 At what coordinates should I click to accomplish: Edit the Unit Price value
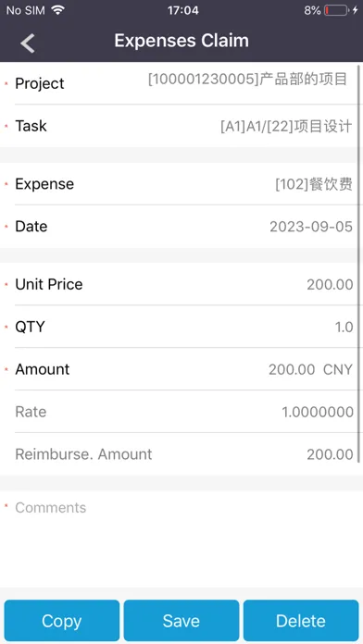180,284
